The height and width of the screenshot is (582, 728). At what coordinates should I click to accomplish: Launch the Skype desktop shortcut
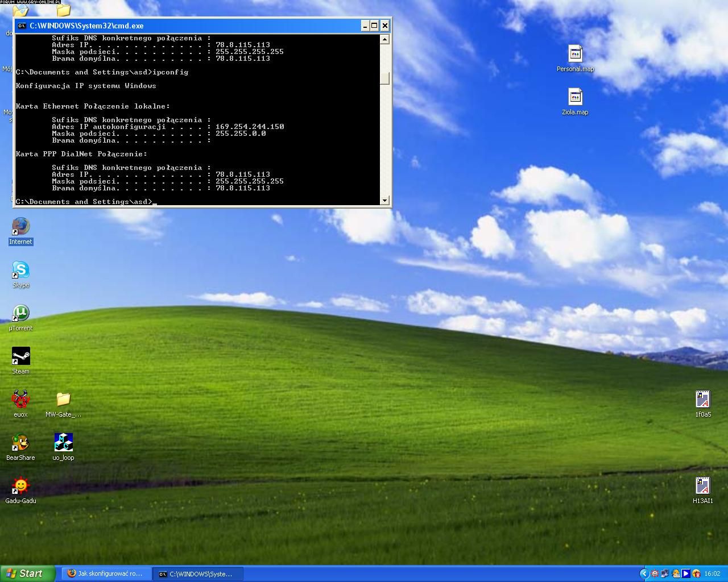(20, 275)
